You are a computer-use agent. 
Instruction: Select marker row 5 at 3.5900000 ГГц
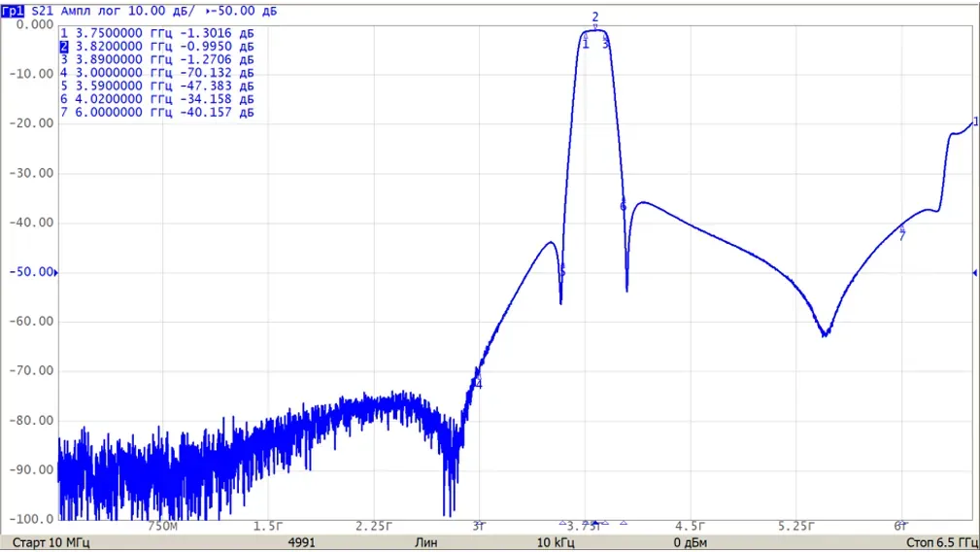[x=157, y=86]
